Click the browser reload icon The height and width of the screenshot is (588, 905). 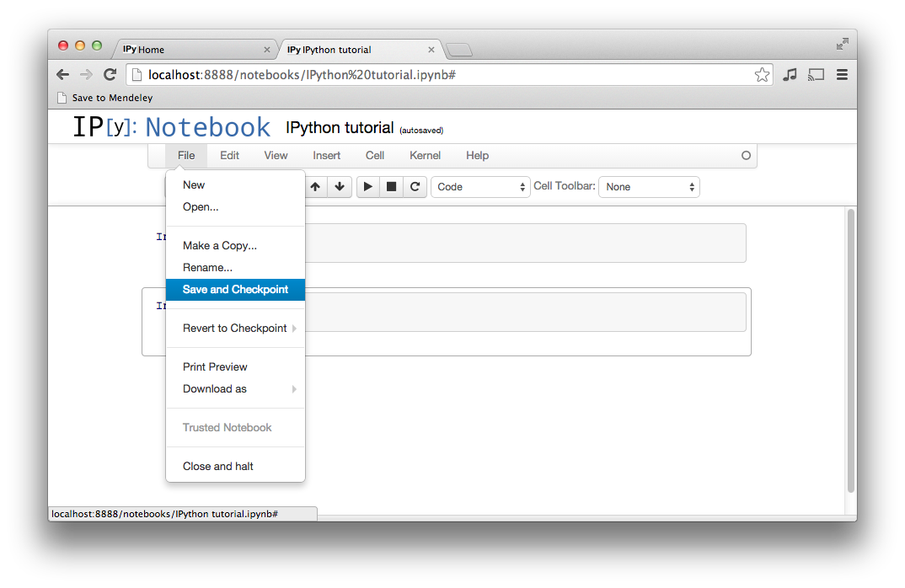click(x=110, y=75)
